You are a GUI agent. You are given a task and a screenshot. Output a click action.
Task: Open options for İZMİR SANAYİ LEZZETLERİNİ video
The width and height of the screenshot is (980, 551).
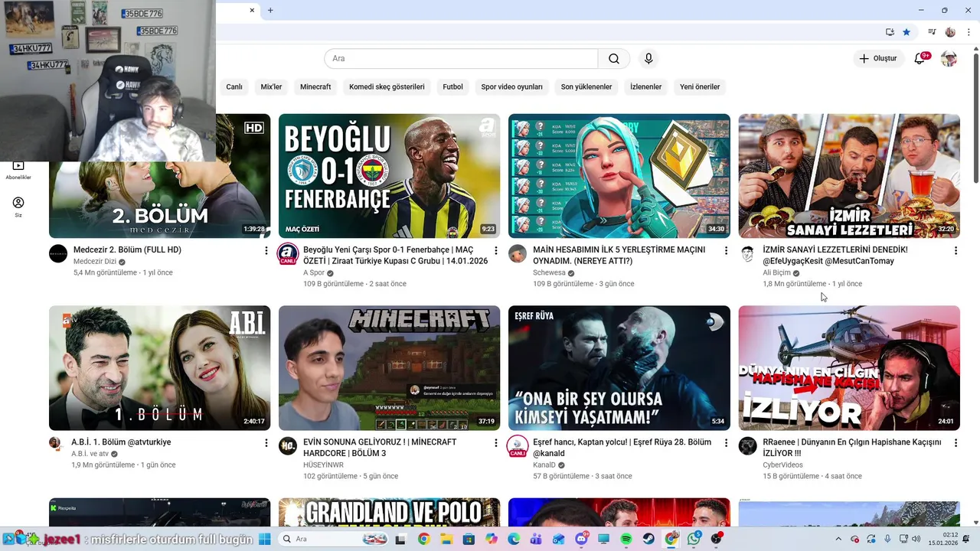point(955,251)
